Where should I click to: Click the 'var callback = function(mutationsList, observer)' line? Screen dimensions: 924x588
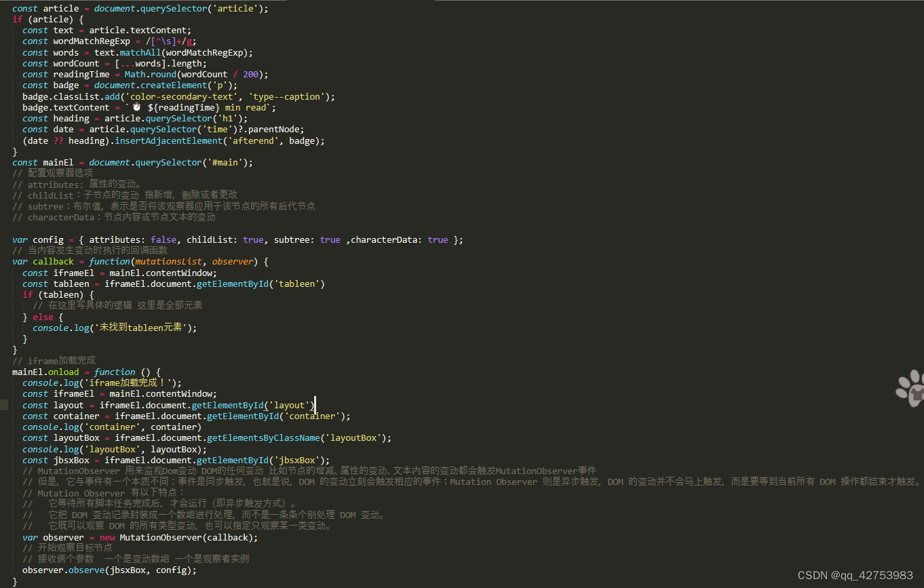tap(140, 261)
